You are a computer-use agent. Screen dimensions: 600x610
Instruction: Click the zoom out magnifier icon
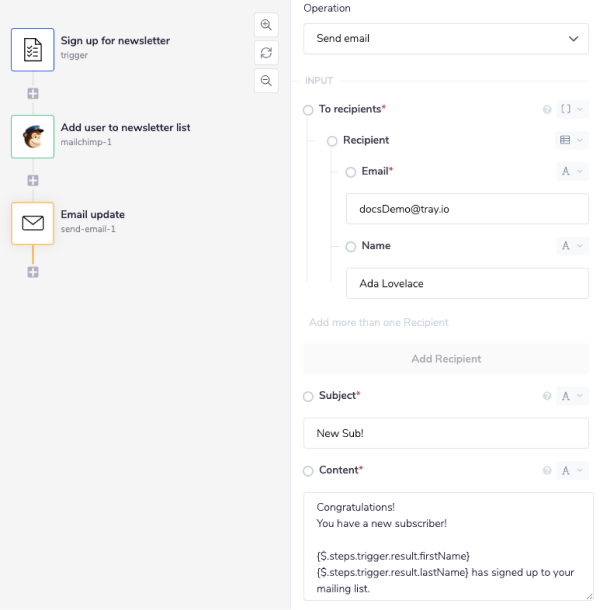pos(266,80)
